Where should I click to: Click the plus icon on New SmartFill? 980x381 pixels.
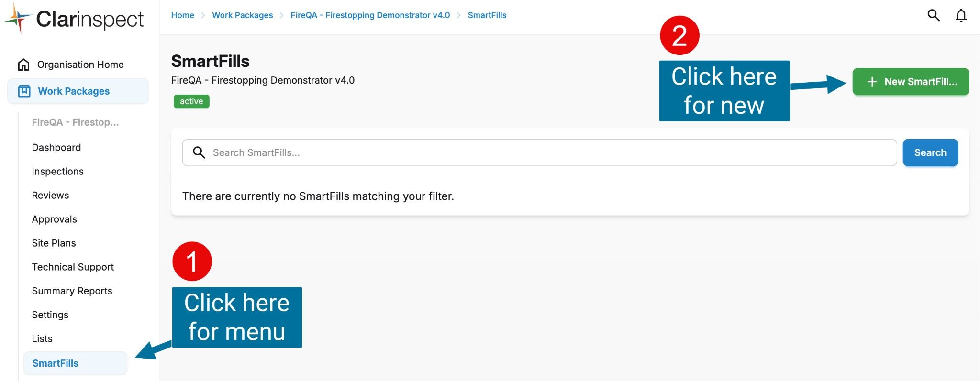[x=872, y=82]
